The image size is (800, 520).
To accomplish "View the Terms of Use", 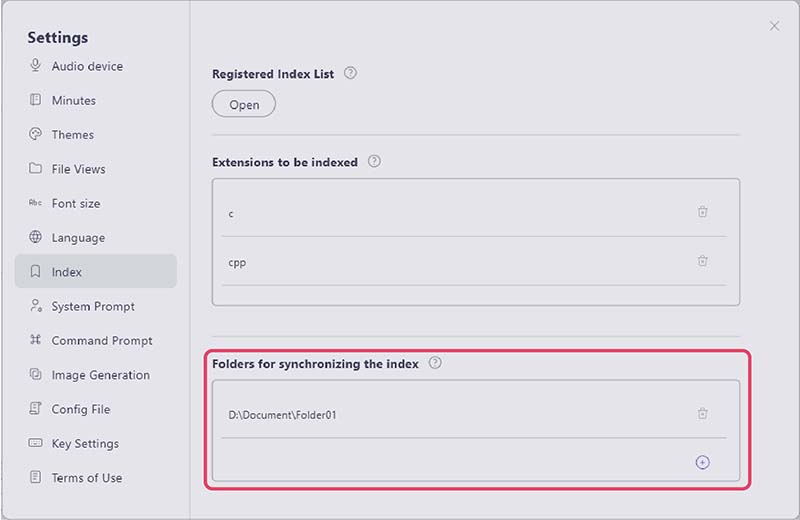I will (87, 478).
